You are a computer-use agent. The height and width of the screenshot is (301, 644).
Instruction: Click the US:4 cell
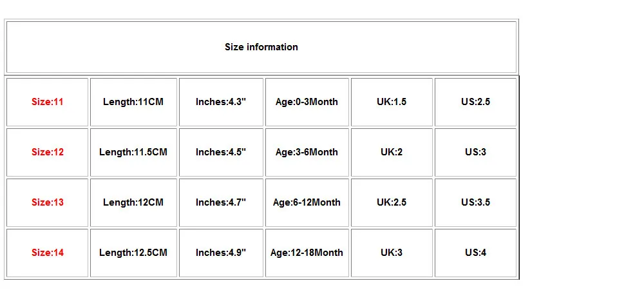pos(476,253)
